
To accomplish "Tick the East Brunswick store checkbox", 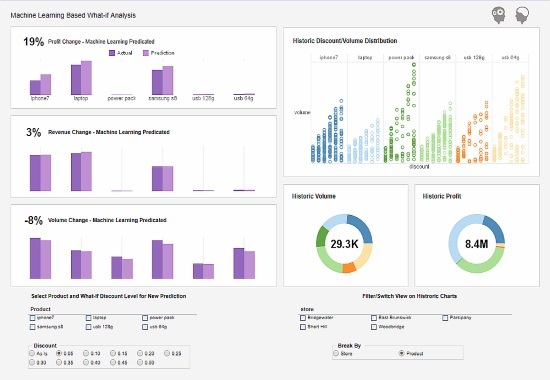I will 374,318.
